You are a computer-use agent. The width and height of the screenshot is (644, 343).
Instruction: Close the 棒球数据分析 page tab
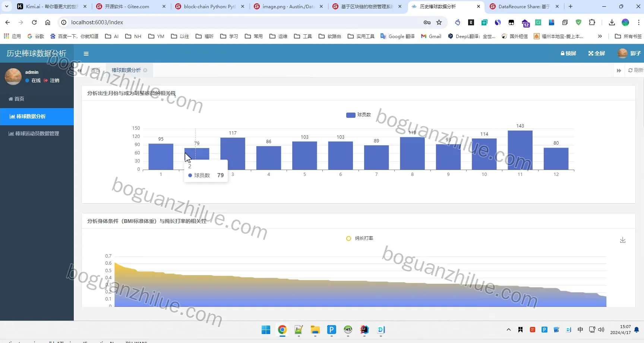(145, 70)
